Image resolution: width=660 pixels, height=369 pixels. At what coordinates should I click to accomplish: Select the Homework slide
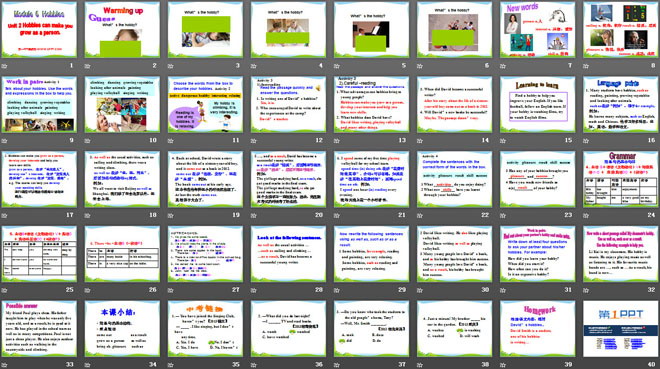click(x=538, y=328)
